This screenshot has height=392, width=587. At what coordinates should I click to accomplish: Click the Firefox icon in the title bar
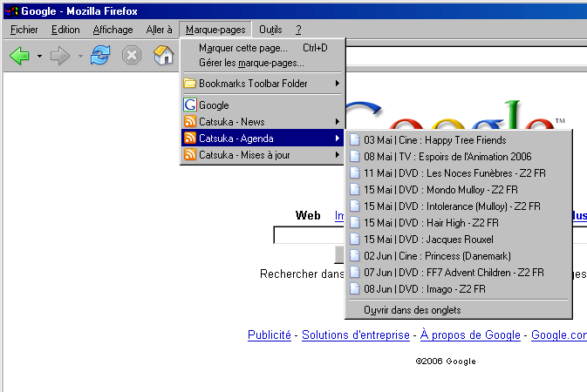click(x=11, y=11)
